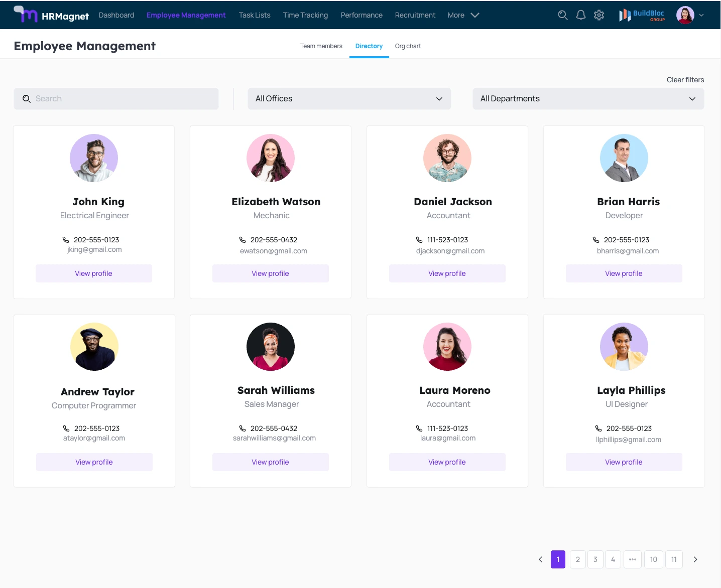
Task: Click Brian Harris's profile photo
Action: [624, 158]
